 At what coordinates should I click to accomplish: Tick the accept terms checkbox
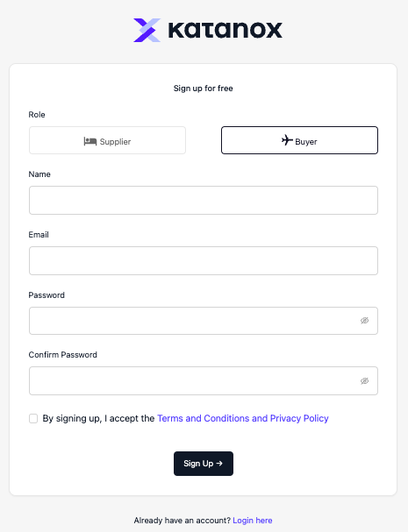[x=33, y=418]
